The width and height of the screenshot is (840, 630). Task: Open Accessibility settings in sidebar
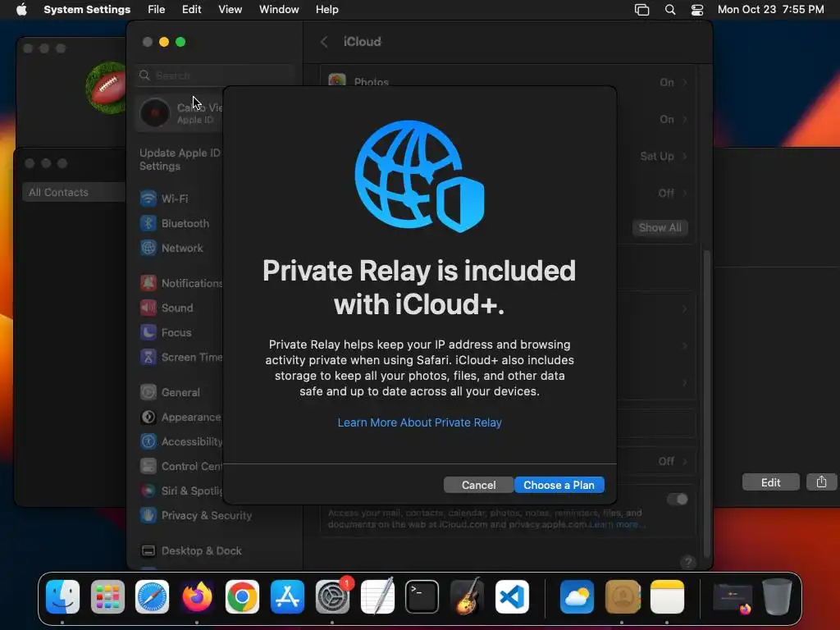180,442
